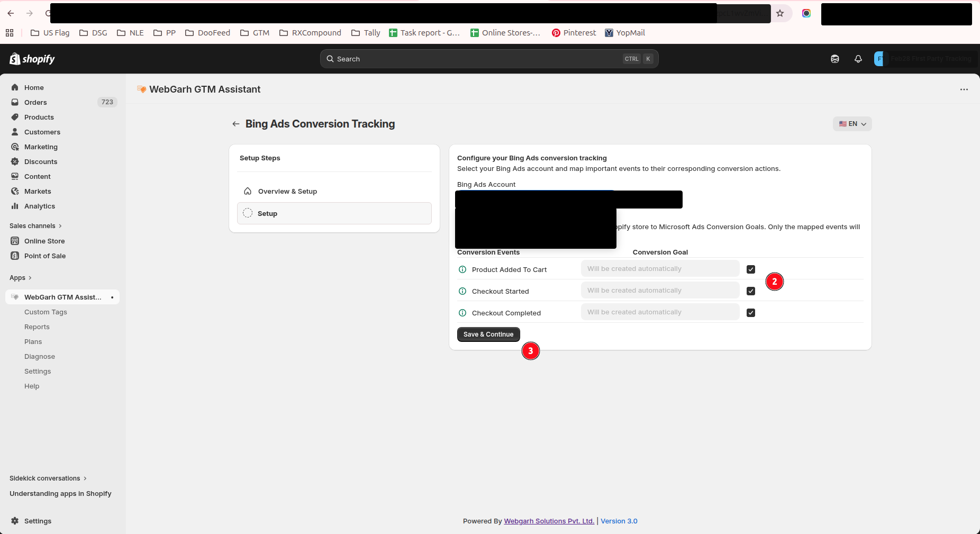Screen dimensions: 980x534
Task: Click the Point of Sale icon
Action: click(x=15, y=256)
